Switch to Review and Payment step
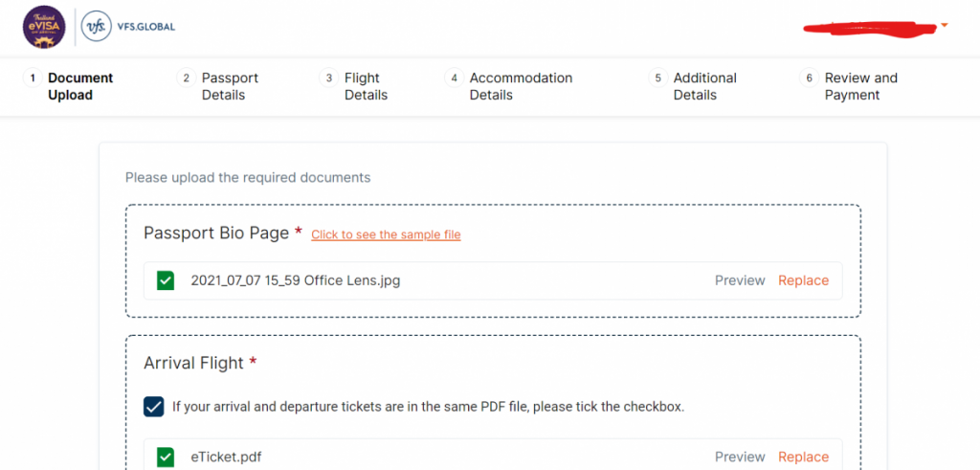This screenshot has width=980, height=470. click(x=860, y=86)
